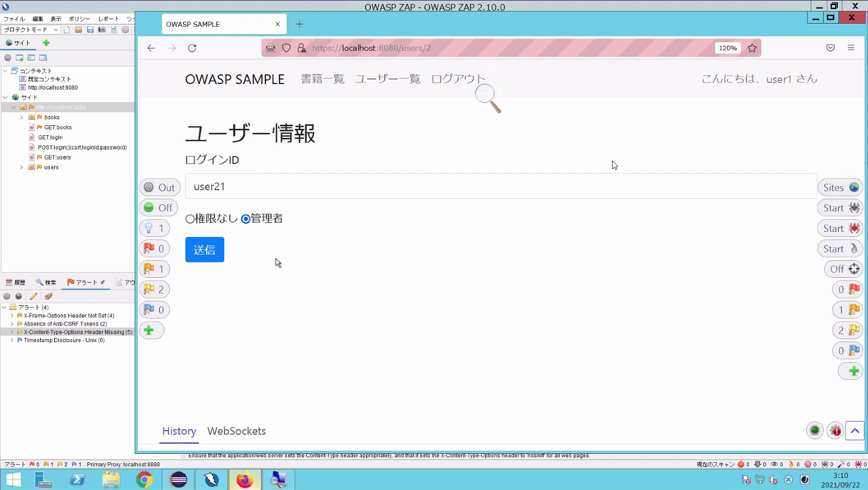The width and height of the screenshot is (868, 490).
Task: Open the HUD Sites globe button
Action: click(x=840, y=188)
